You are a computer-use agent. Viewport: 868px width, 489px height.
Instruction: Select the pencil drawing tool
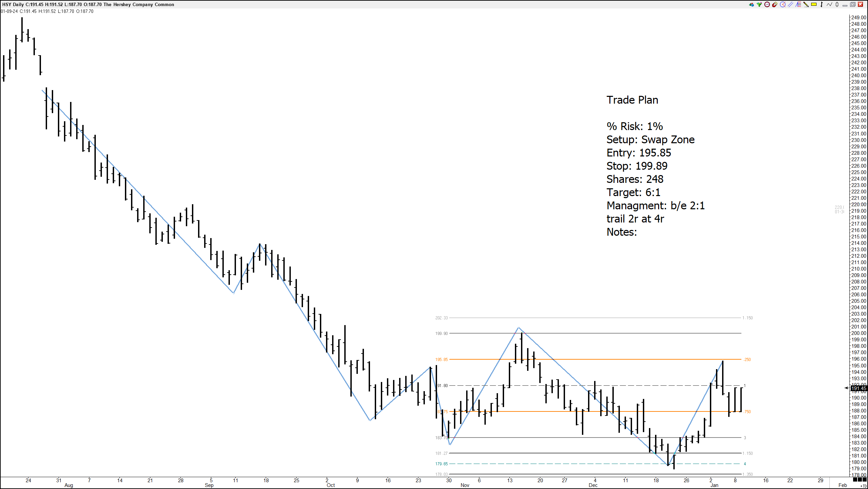pyautogui.click(x=806, y=4)
